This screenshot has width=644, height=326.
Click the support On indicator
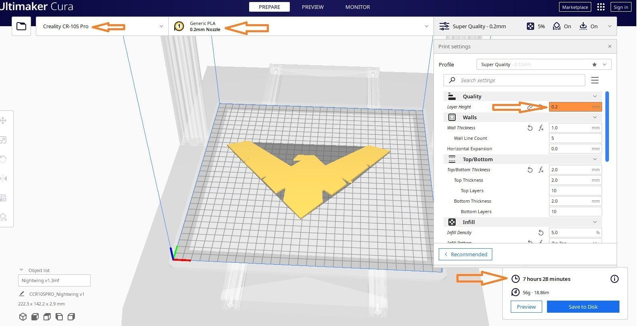click(562, 26)
